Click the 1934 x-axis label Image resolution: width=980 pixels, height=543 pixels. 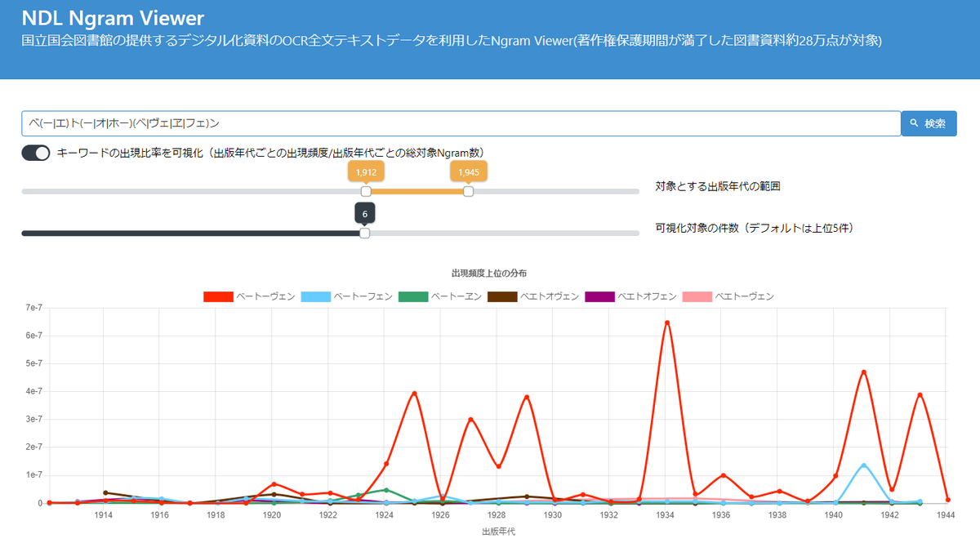click(665, 515)
